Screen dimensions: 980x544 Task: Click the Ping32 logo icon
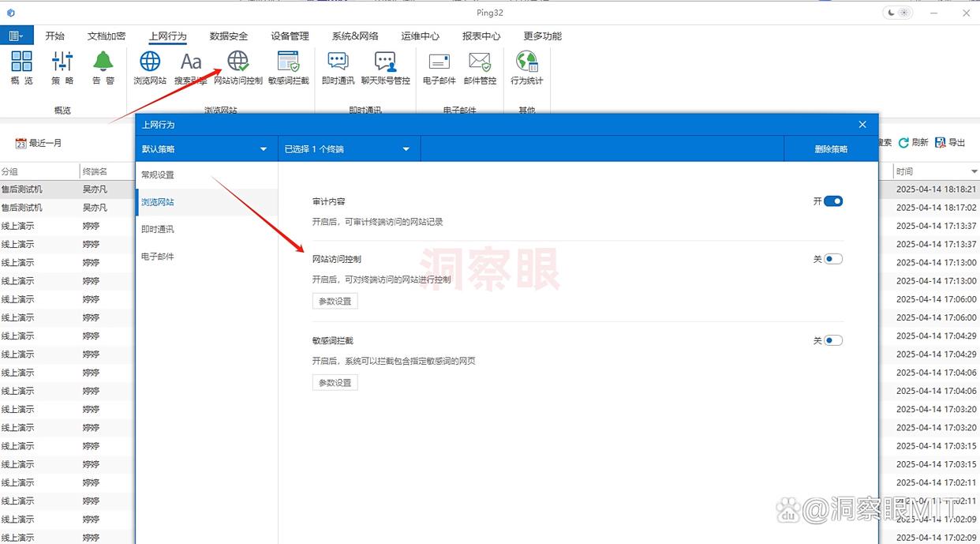tap(11, 13)
